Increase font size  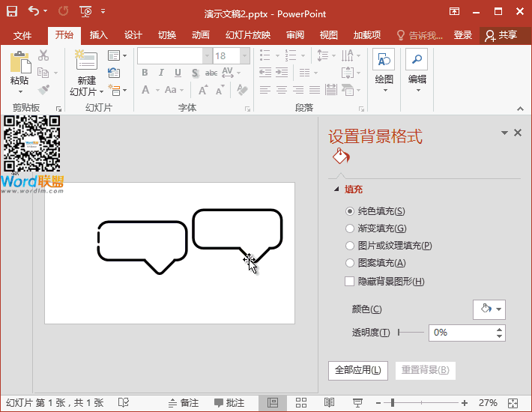point(203,90)
